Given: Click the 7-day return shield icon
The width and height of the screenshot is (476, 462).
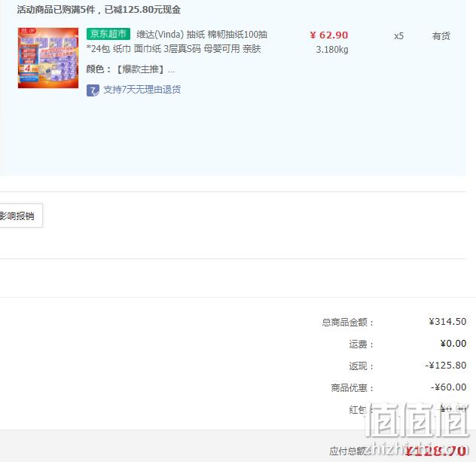Looking at the screenshot, I should click(93, 90).
